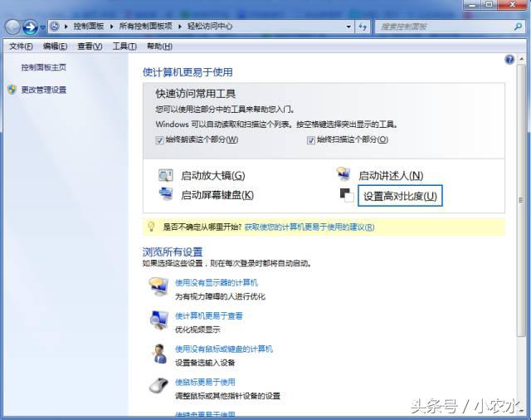Click the text 为有视力障碍的人进行优化
This screenshot has width=531, height=420.
point(220,296)
